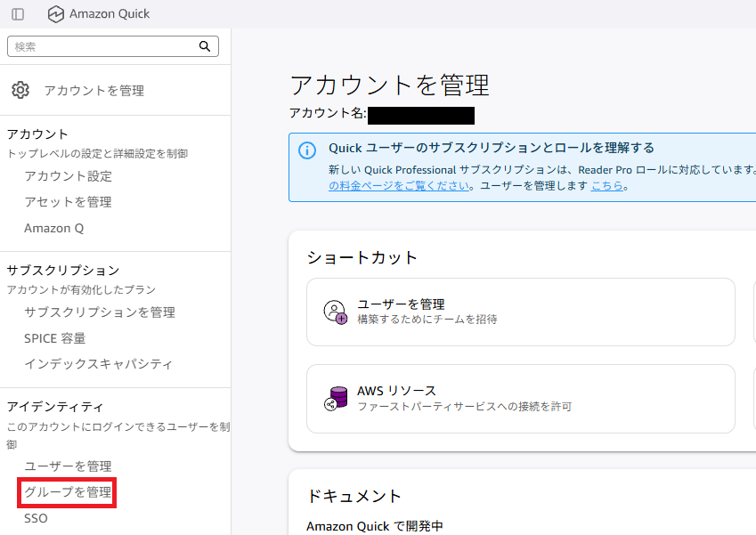Click the トップレベルの設定と詳細設定を制御 description

pyautogui.click(x=97, y=154)
